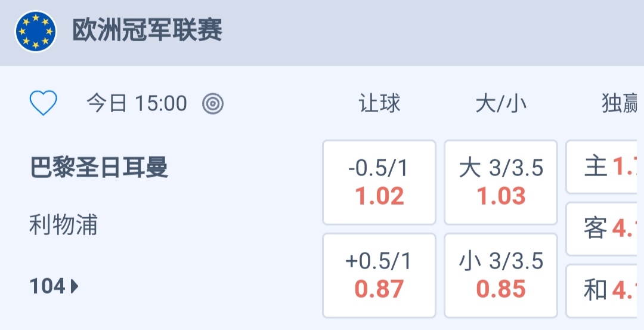Choose the 和 draw odds
This screenshot has height=330, width=644.
click(605, 291)
